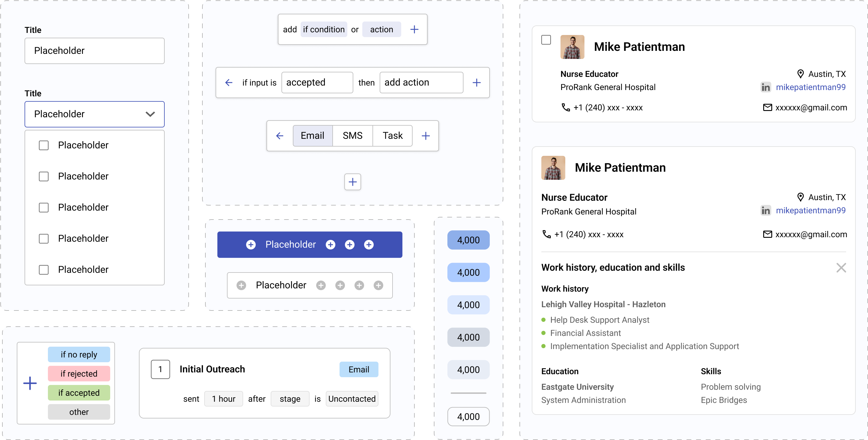Click the 'if rejected' red tag
Screen dimensions: 868x440
click(79, 373)
